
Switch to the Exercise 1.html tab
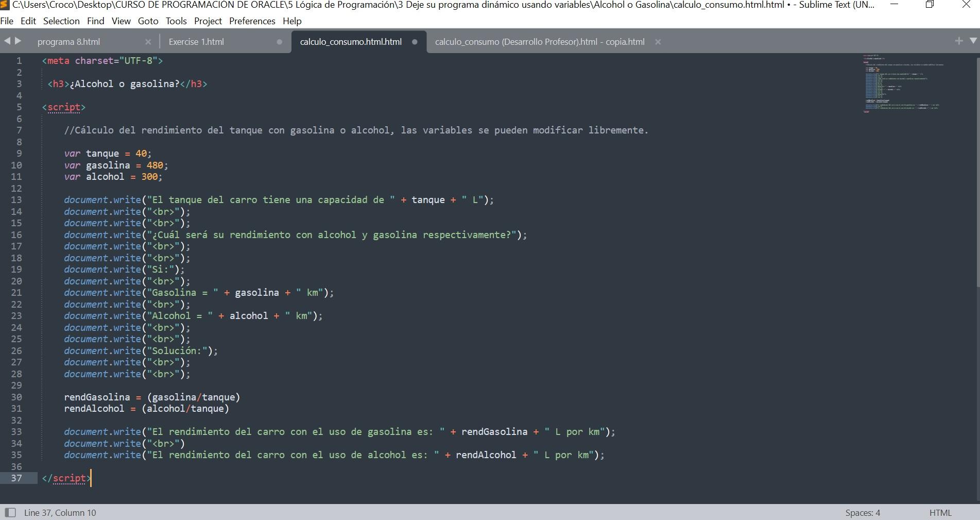(196, 42)
